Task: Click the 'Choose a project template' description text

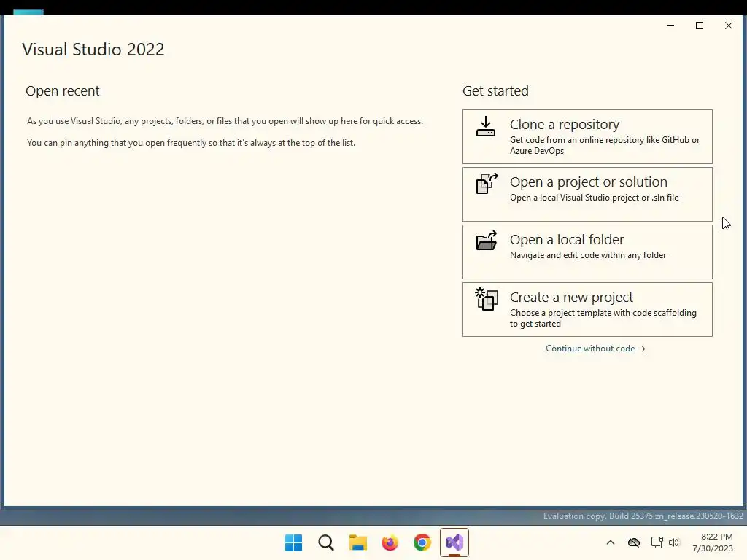Action: pyautogui.click(x=603, y=318)
